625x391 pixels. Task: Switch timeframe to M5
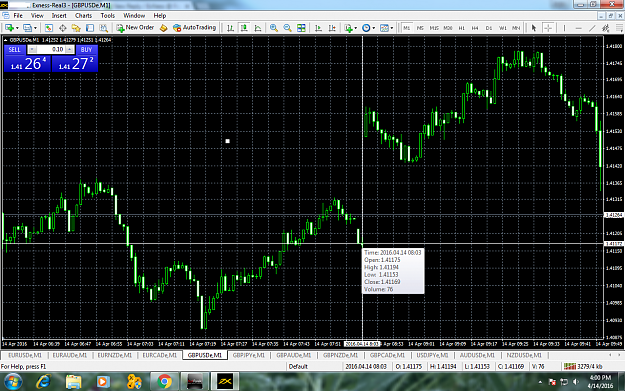pyautogui.click(x=420, y=28)
